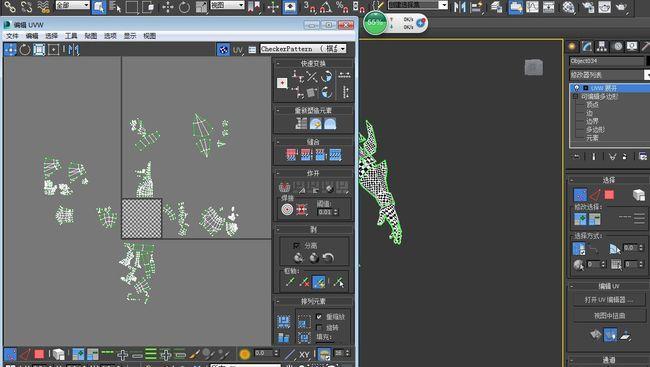Click the XY constraint button in bottom bar

click(304, 355)
